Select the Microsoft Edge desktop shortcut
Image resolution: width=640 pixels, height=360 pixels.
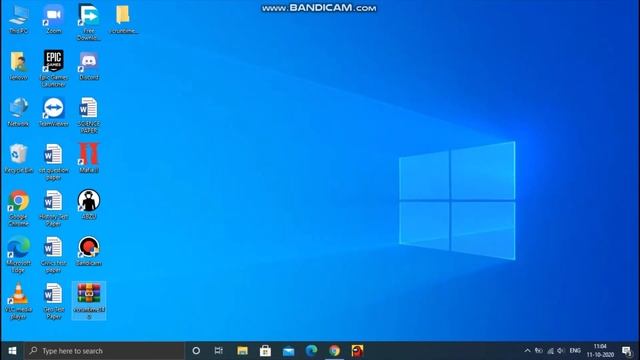(x=18, y=255)
